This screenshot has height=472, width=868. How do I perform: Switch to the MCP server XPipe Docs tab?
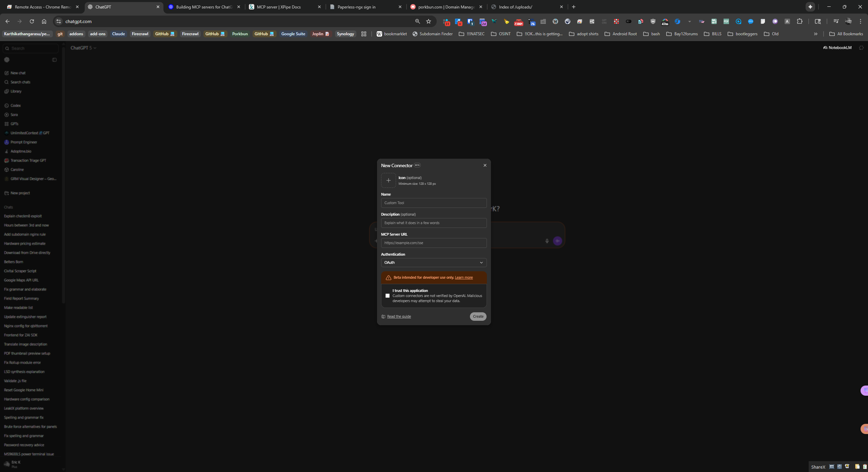[x=278, y=7]
